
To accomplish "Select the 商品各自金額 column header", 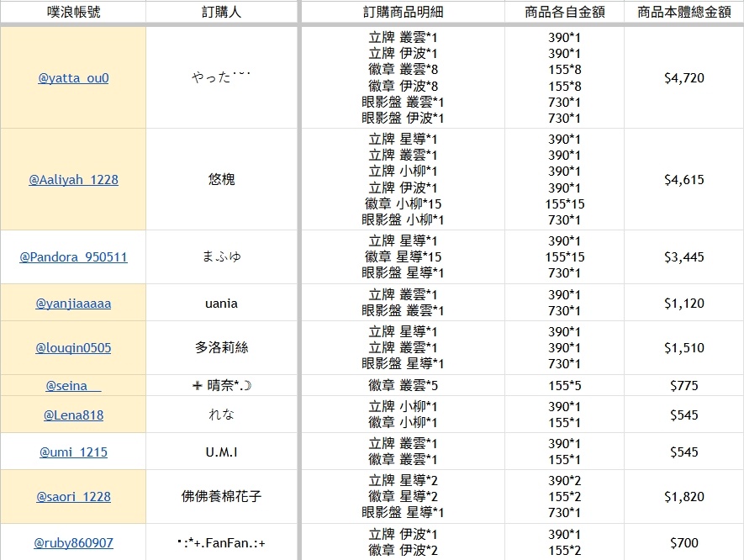I will (564, 12).
